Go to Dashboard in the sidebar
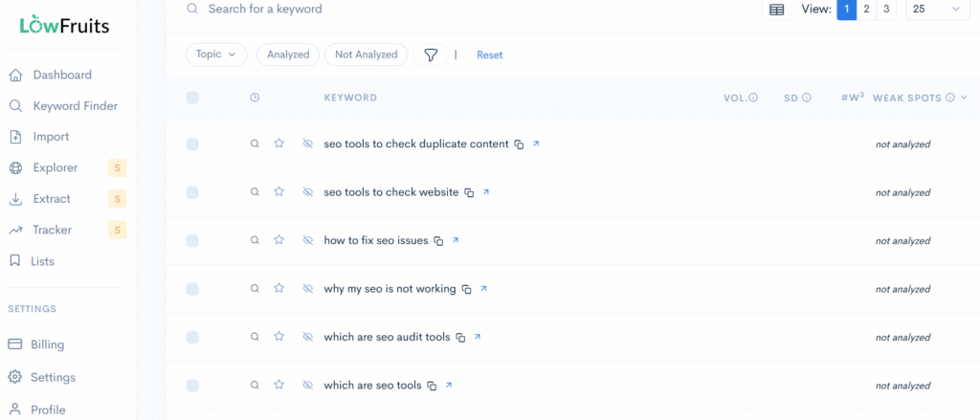This screenshot has width=980, height=420. [x=62, y=75]
